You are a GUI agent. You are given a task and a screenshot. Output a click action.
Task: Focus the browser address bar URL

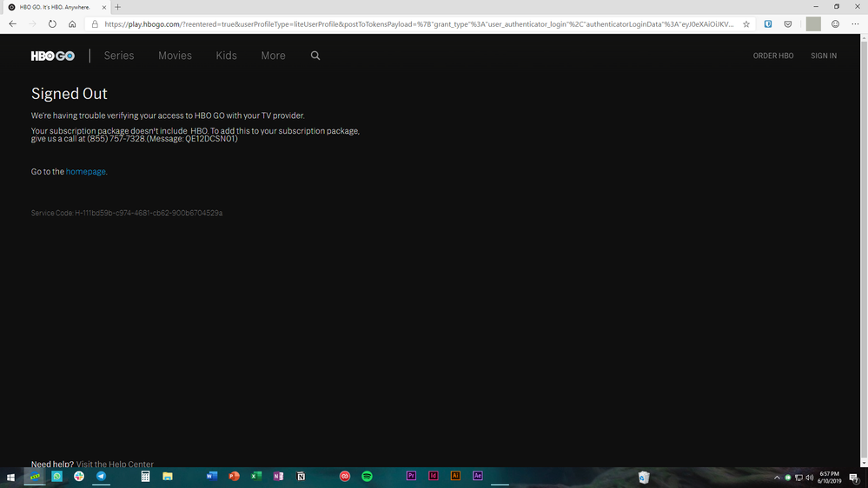419,24
